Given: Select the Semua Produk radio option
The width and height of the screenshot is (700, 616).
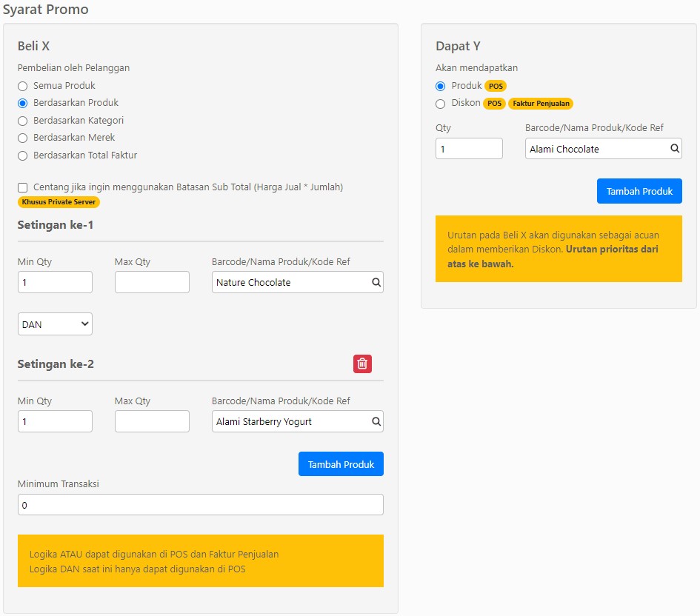Looking at the screenshot, I should (x=23, y=86).
